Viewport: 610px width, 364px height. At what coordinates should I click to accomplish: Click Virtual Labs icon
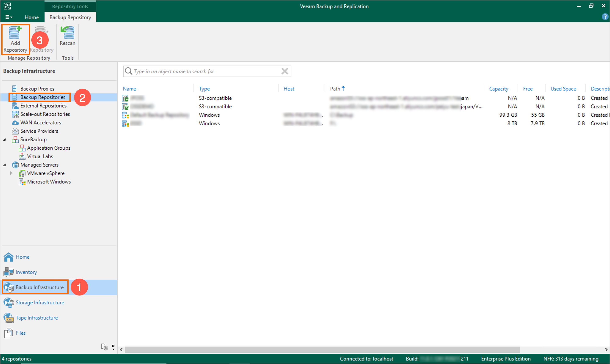22,156
